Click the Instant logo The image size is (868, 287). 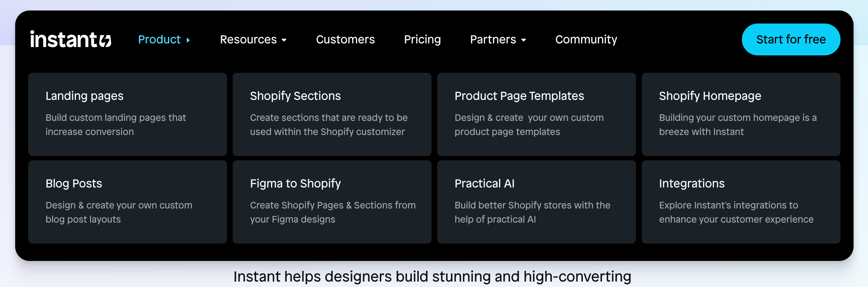click(70, 39)
